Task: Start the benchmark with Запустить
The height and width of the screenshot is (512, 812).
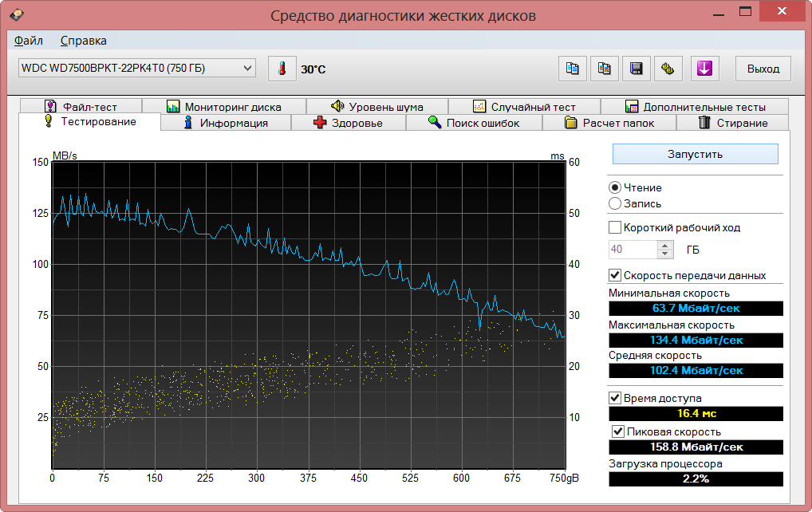Action: click(695, 154)
